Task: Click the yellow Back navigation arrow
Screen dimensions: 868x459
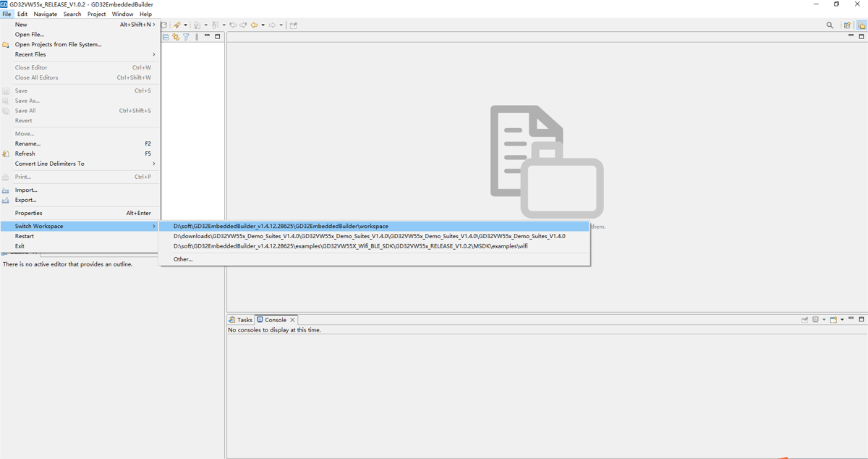Action: (x=254, y=25)
